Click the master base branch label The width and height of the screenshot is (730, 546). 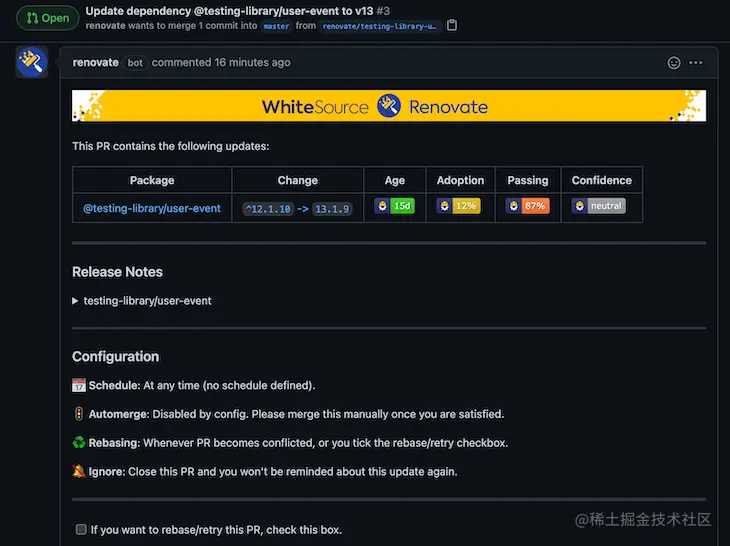(x=276, y=26)
